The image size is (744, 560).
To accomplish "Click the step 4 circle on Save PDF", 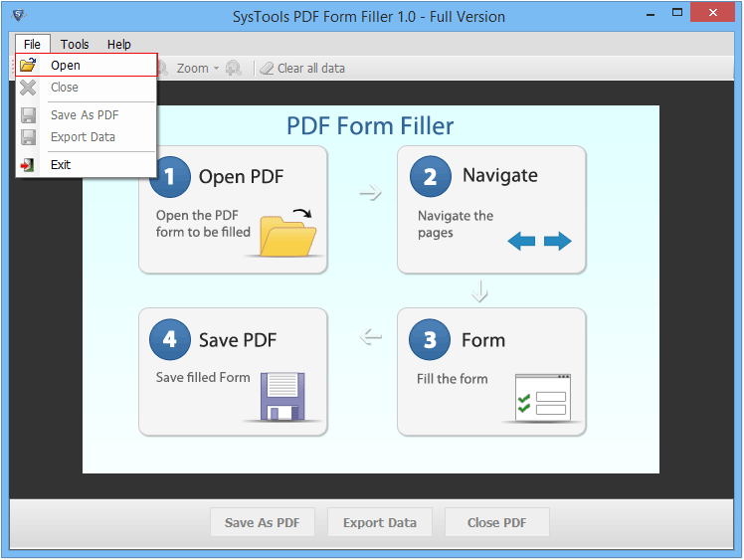I will tap(170, 340).
